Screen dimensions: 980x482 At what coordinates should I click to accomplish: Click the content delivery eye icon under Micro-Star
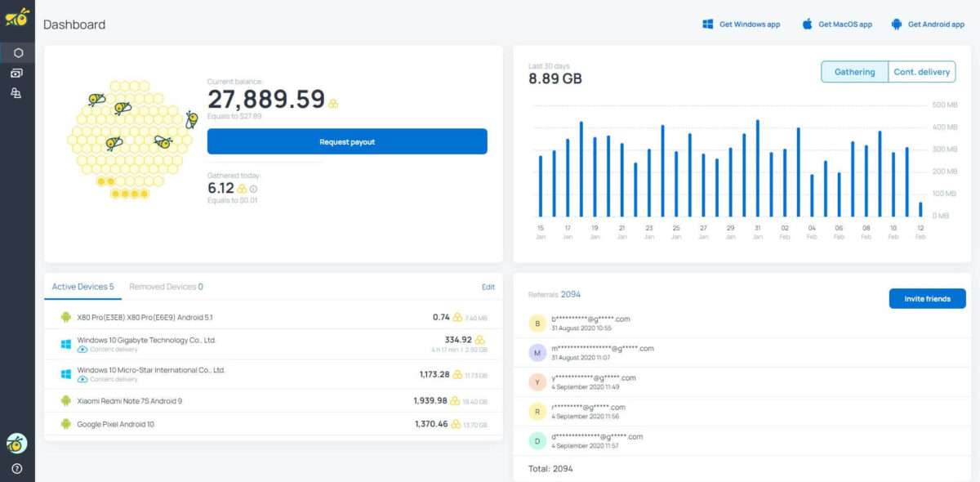click(82, 379)
